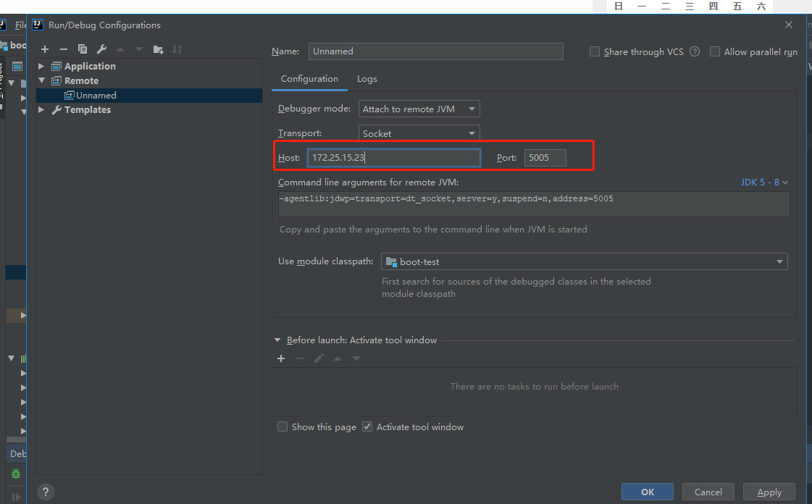Add a Before launch task with plus icon
Viewport: 812px width, 504px height.
click(x=281, y=358)
